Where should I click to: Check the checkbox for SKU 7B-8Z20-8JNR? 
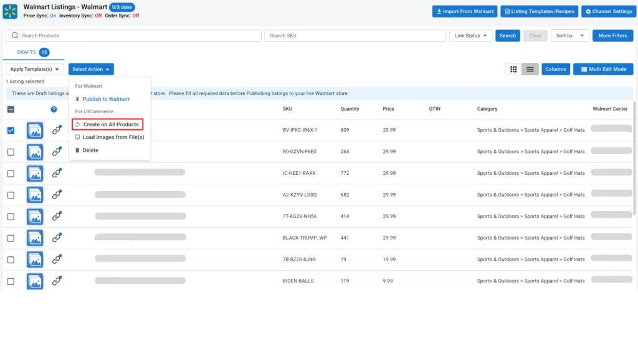point(11,259)
